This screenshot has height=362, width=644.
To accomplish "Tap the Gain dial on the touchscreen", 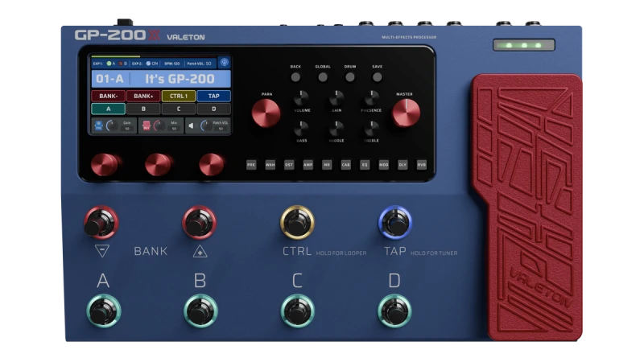I will pos(112,125).
